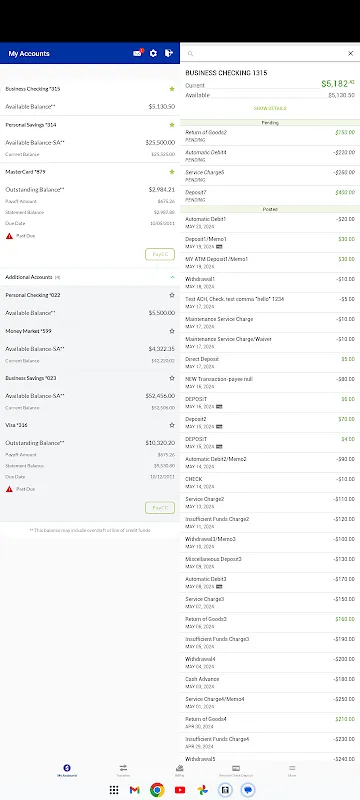The height and width of the screenshot is (800, 360).
Task: Open Gmail from the taskbar
Action: click(135, 790)
